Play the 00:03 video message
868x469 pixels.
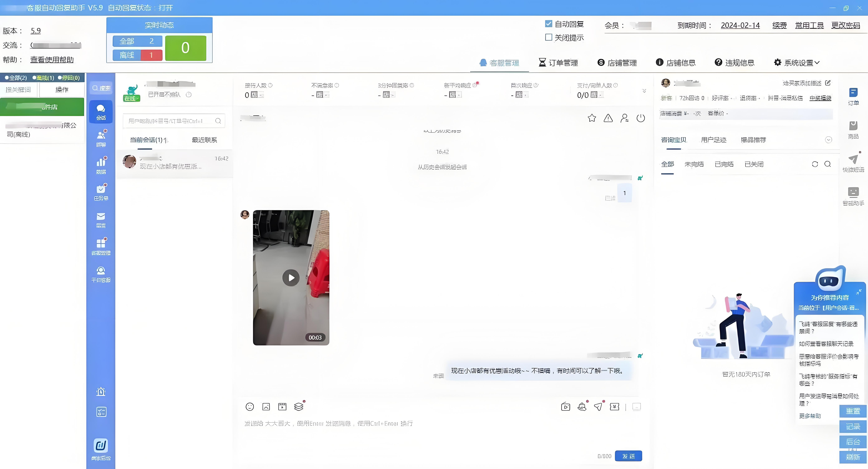pyautogui.click(x=291, y=278)
